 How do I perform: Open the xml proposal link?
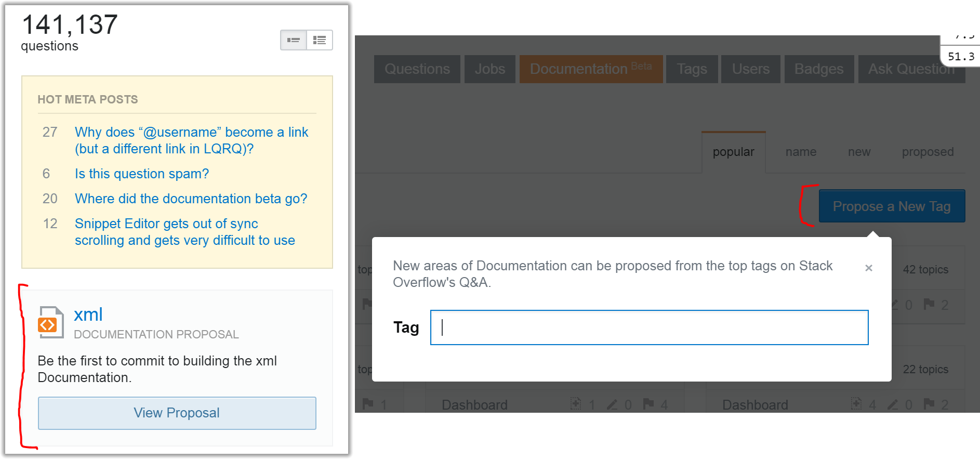click(x=88, y=314)
